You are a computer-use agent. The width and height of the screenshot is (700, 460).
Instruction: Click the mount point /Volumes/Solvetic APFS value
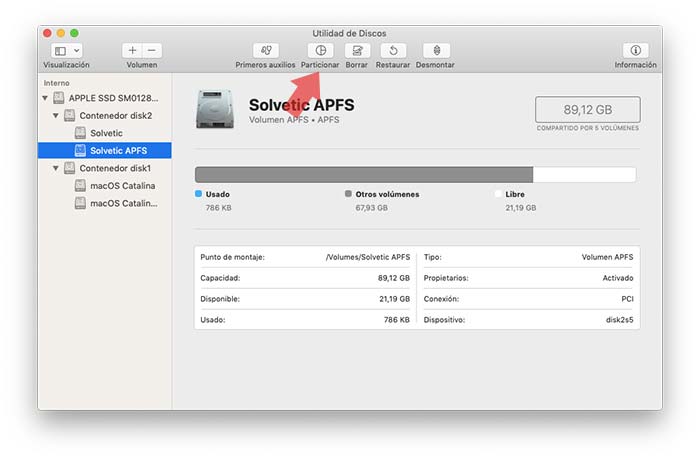coord(368,257)
